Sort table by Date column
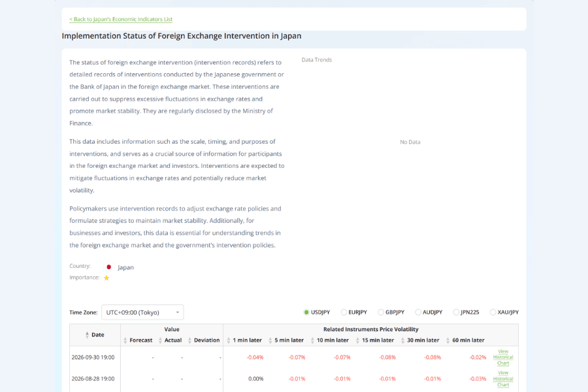Viewport: 588px width, 392px height. point(95,335)
